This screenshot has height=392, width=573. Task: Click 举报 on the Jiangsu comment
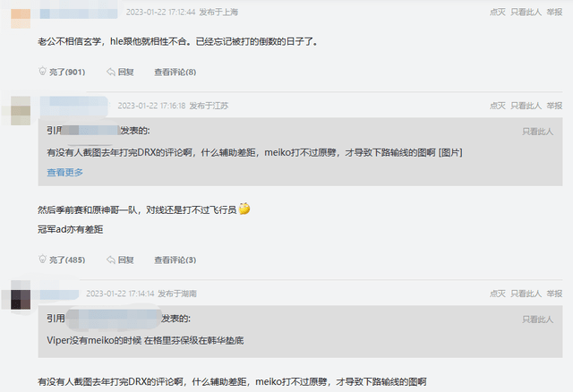click(554, 106)
